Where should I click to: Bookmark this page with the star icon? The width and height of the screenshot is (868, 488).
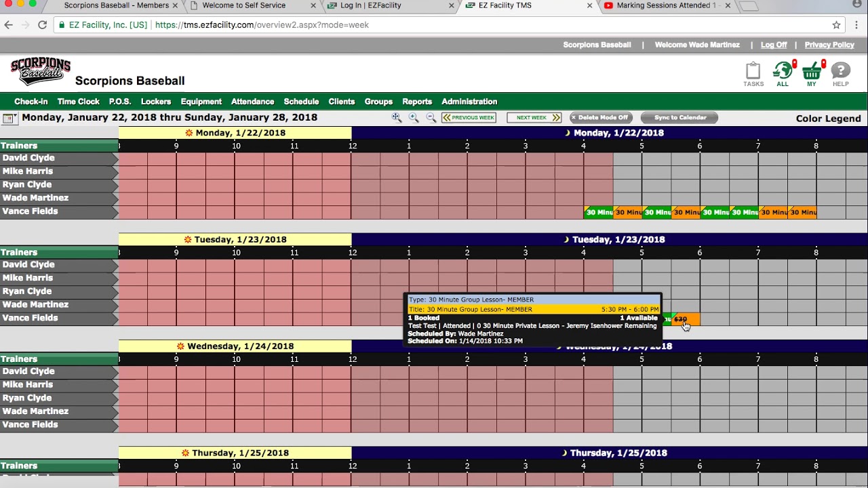coord(837,25)
